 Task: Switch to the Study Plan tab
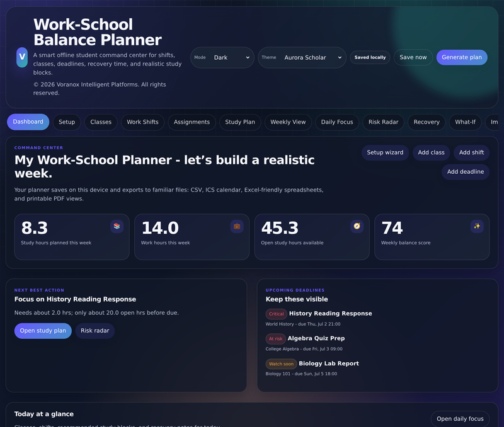coord(240,122)
